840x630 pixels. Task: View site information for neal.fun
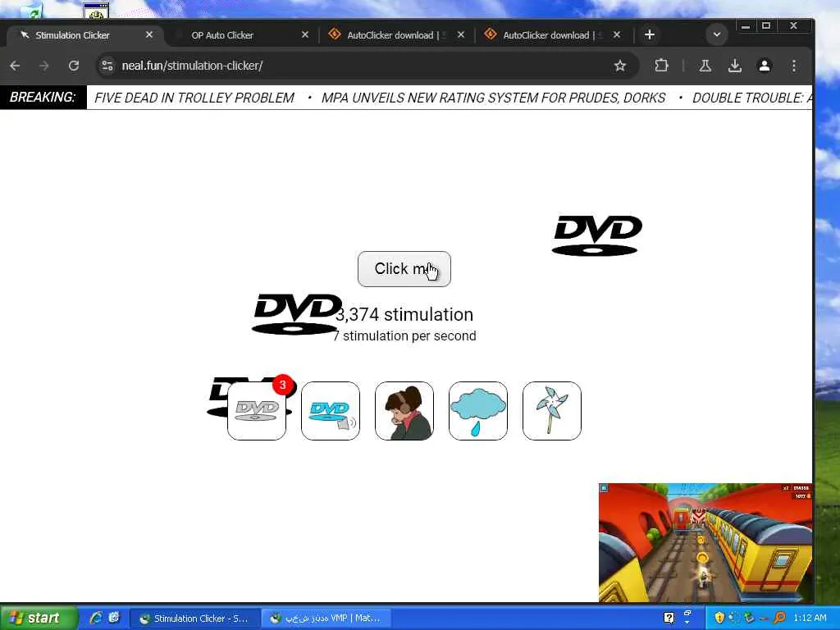point(107,66)
